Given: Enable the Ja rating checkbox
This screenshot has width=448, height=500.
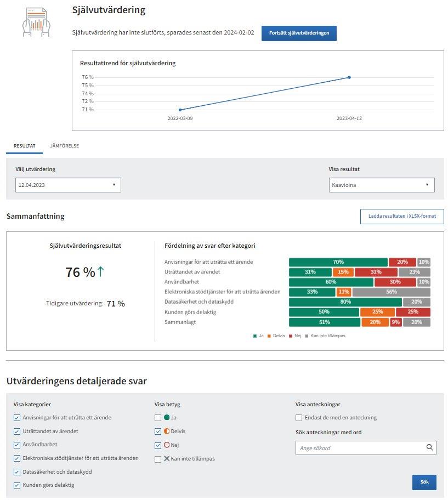Looking at the screenshot, I should point(158,418).
